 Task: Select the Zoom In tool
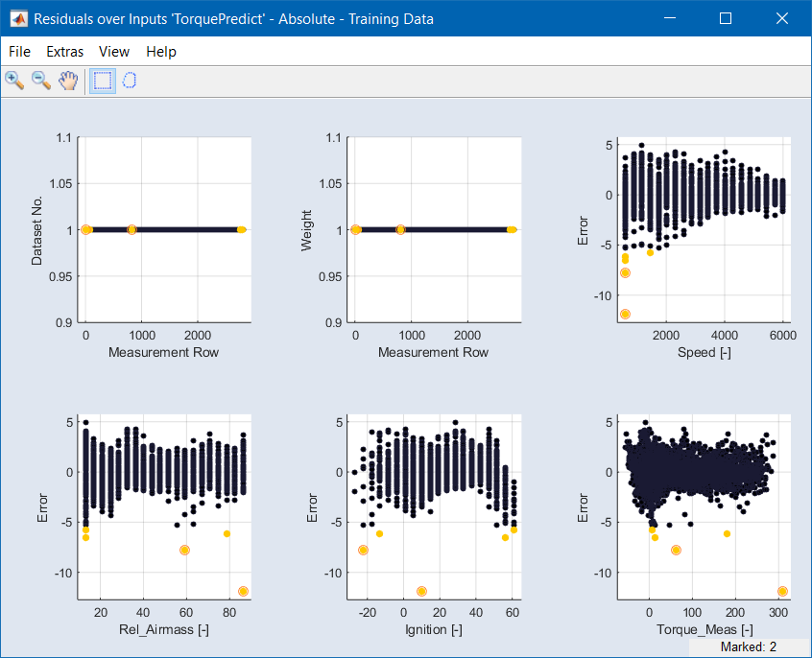coord(14,81)
